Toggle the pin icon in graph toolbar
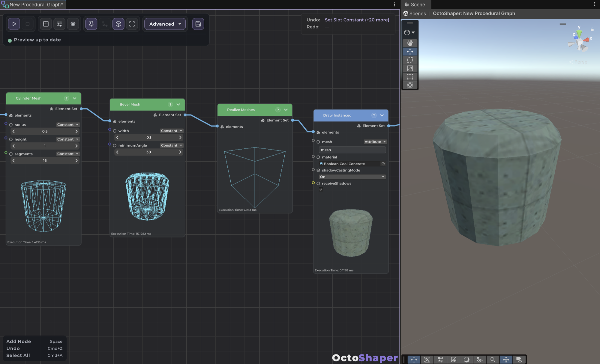Image resolution: width=600 pixels, height=364 pixels. (x=91, y=24)
